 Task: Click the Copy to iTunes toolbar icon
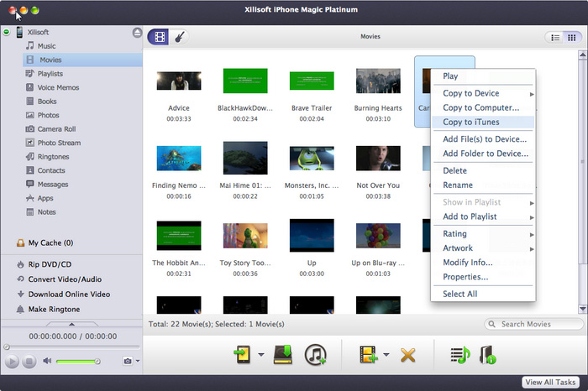316,354
